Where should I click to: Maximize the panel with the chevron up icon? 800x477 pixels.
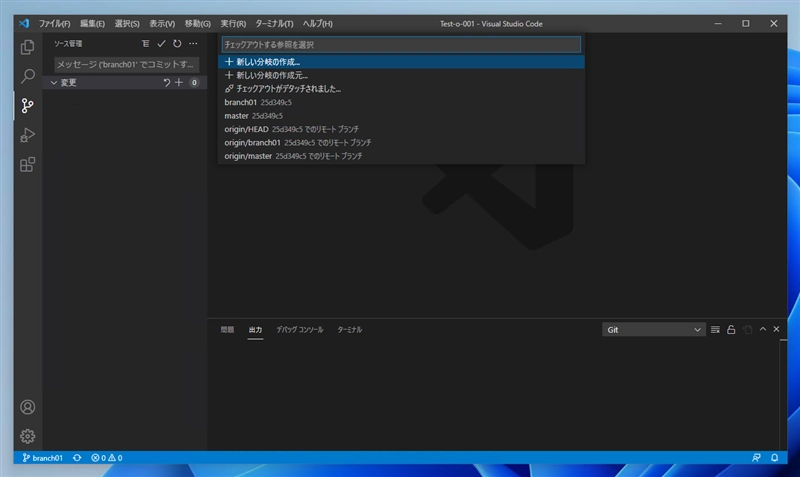coord(763,330)
